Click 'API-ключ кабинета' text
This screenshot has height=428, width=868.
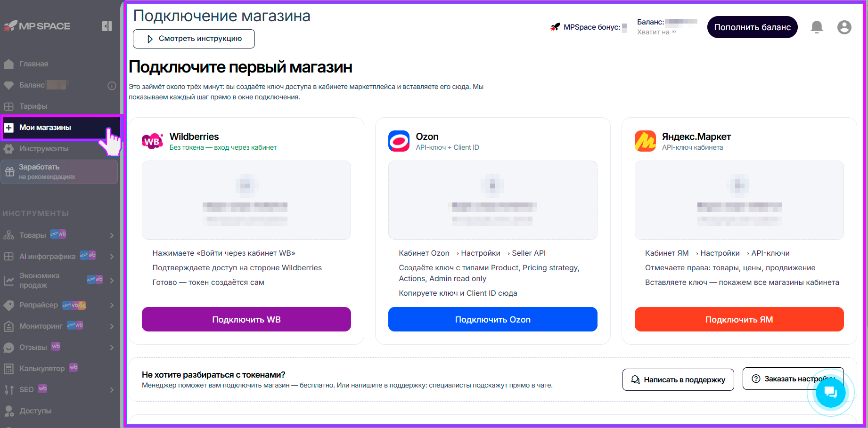click(692, 147)
